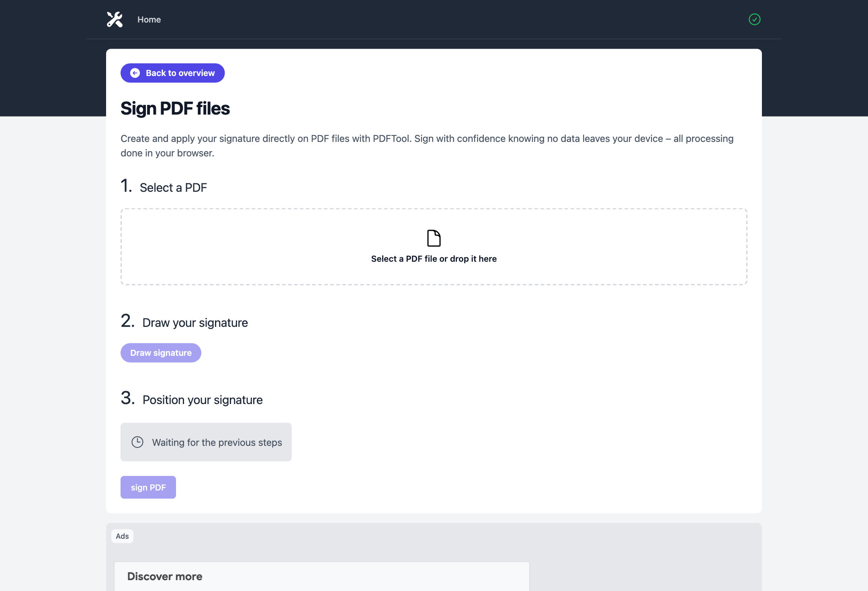Click the Waiting for the previous steps box
This screenshot has width=868, height=591.
coord(206,442)
